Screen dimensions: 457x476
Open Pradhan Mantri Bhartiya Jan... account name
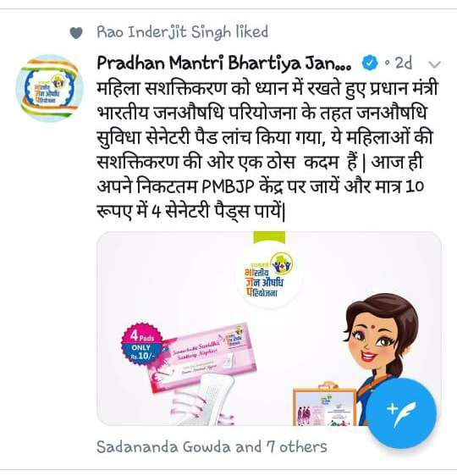coord(224,64)
